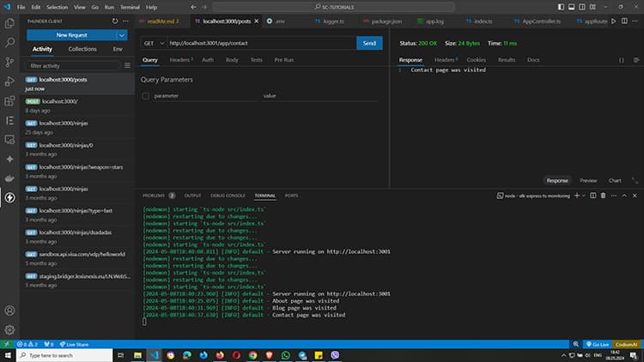Open the Extensions view icon
644x362 pixels.
(x=9, y=100)
